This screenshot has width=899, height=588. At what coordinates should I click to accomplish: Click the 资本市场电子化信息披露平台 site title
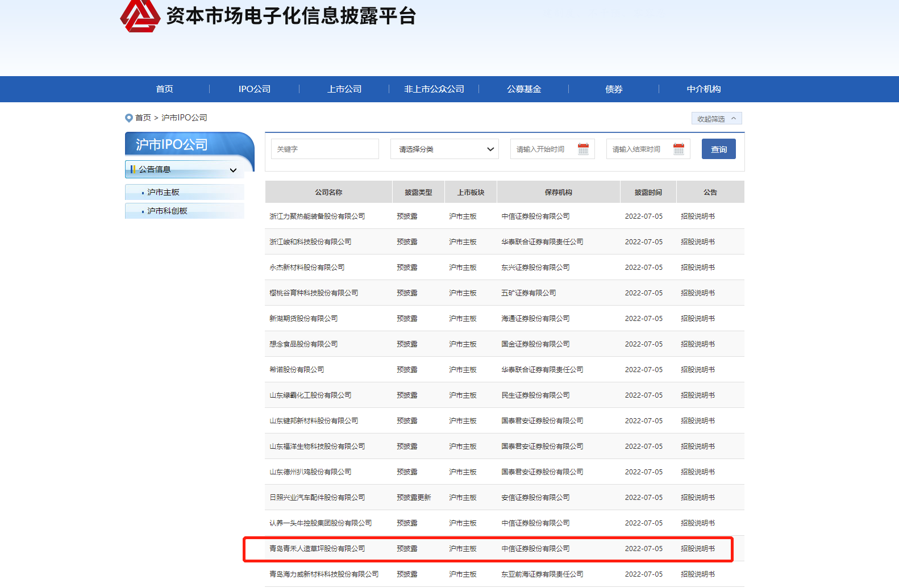coord(291,16)
